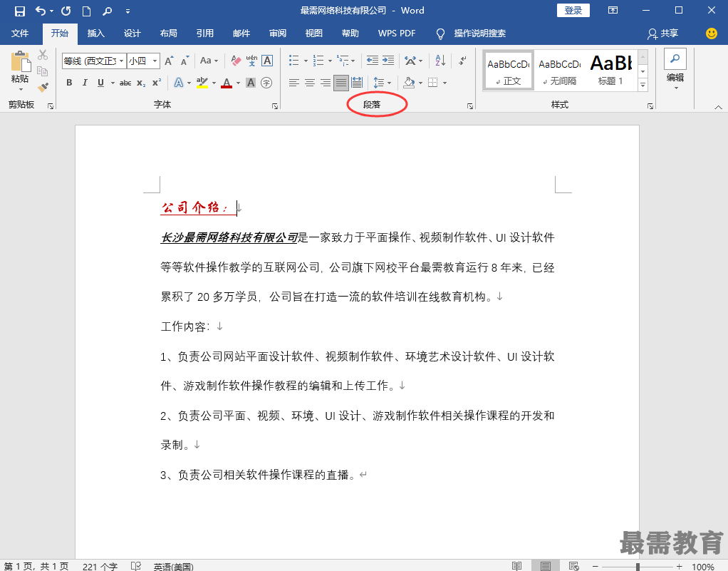Click the 221 个字 word count in the status bar
728x571 pixels.
[100, 566]
